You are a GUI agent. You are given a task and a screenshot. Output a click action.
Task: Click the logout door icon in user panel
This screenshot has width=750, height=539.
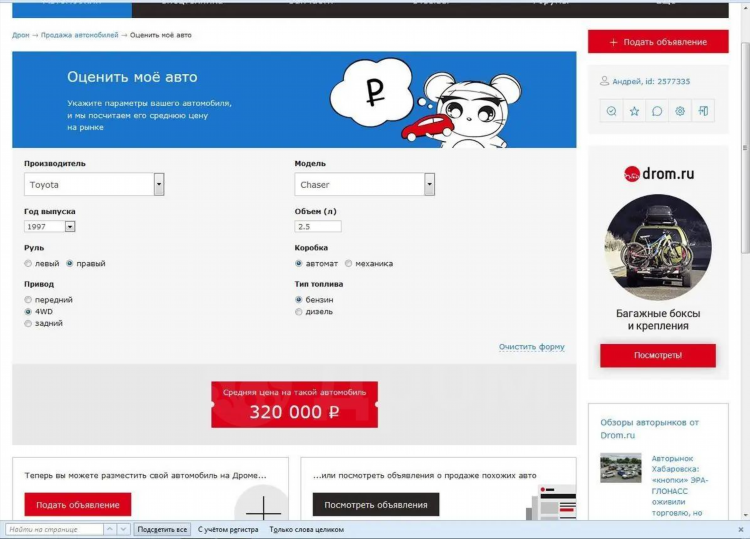click(703, 111)
